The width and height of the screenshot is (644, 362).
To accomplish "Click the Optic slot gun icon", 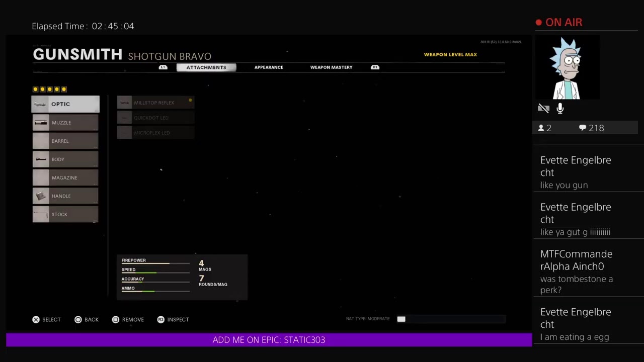I will (40, 104).
